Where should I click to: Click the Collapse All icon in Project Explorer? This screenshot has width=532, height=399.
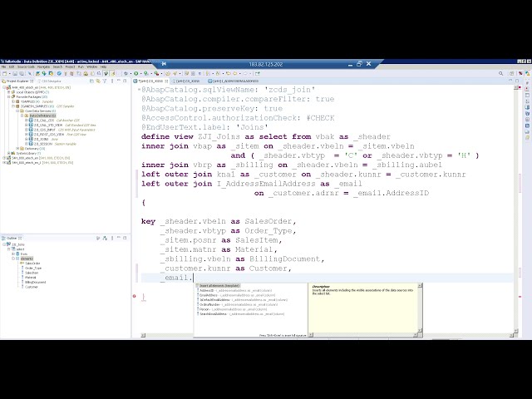click(x=91, y=81)
